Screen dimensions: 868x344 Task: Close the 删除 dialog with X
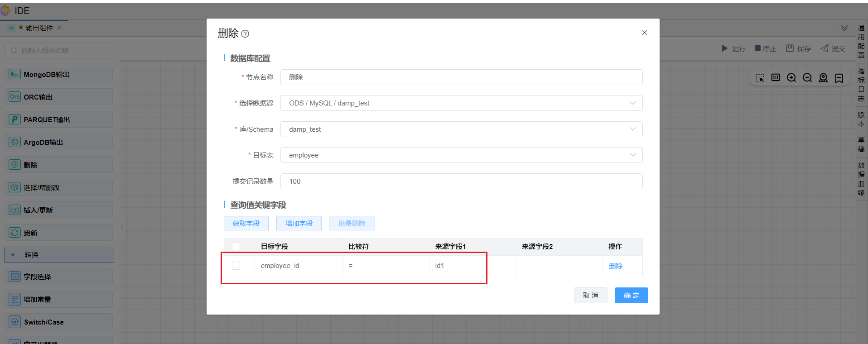tap(644, 33)
